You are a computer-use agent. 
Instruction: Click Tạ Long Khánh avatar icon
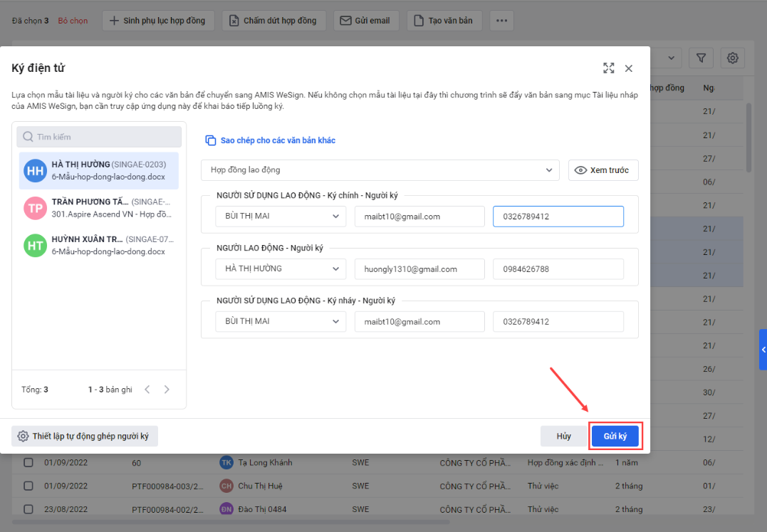click(226, 463)
